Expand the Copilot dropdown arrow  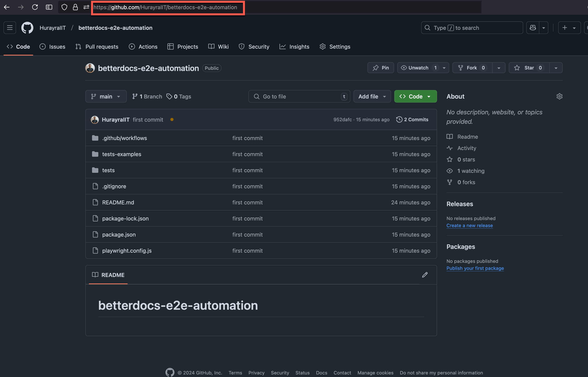tap(543, 28)
